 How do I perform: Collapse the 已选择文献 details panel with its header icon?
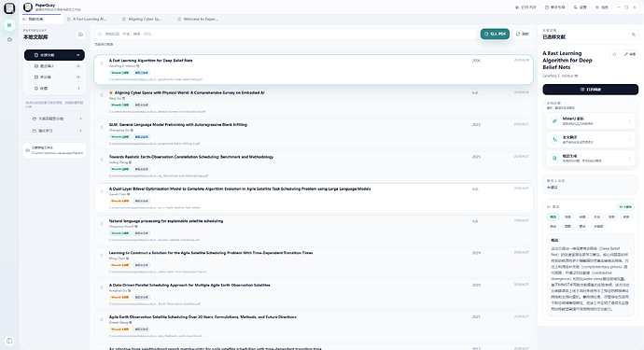[x=634, y=35]
